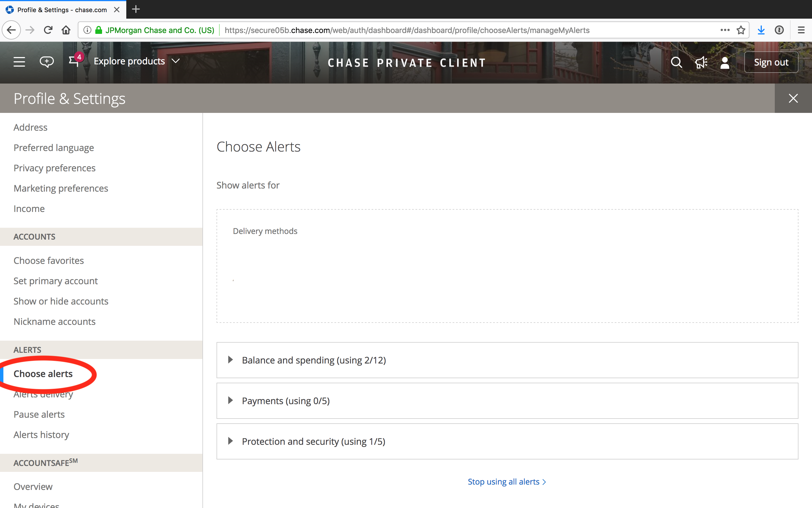Open Nickname accounts option
This screenshot has height=508, width=812.
point(55,321)
